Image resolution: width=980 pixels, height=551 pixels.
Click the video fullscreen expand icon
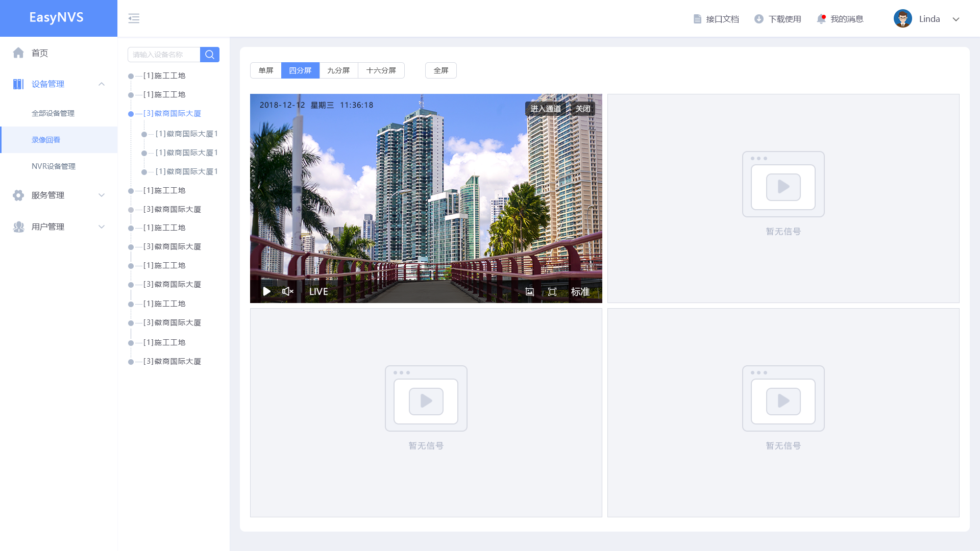point(552,292)
